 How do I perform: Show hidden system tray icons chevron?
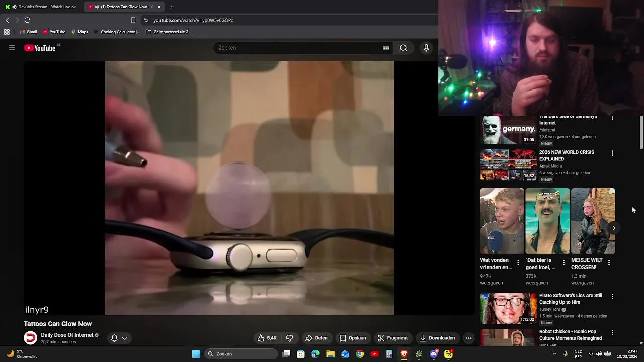point(554,354)
